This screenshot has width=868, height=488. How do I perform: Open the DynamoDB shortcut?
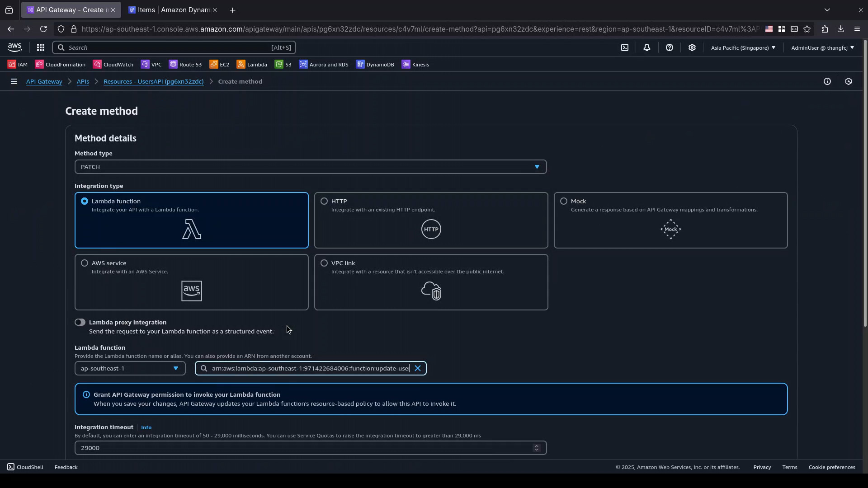click(x=375, y=65)
